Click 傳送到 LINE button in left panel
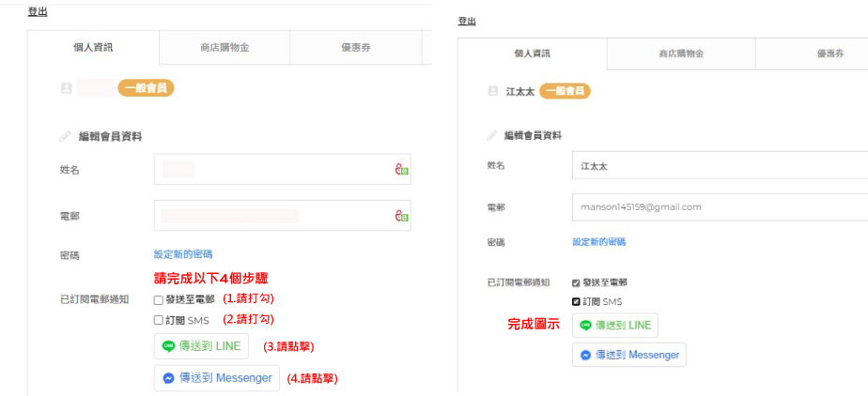 tap(201, 346)
